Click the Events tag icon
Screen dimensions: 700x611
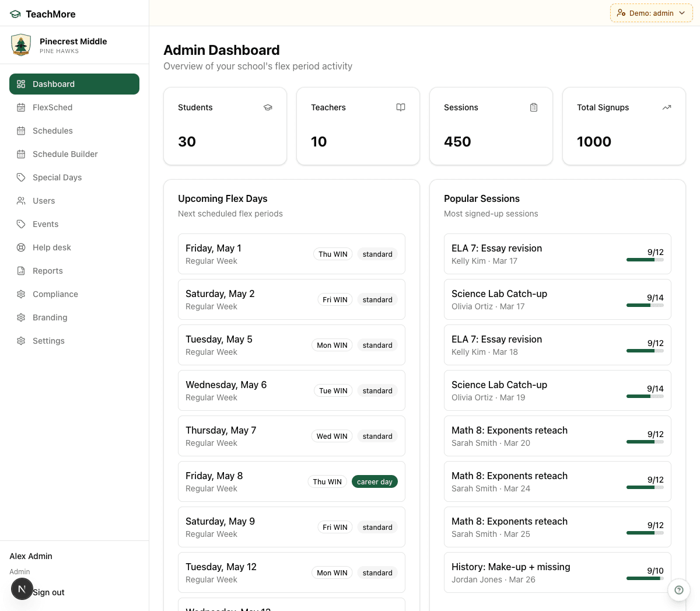[21, 224]
